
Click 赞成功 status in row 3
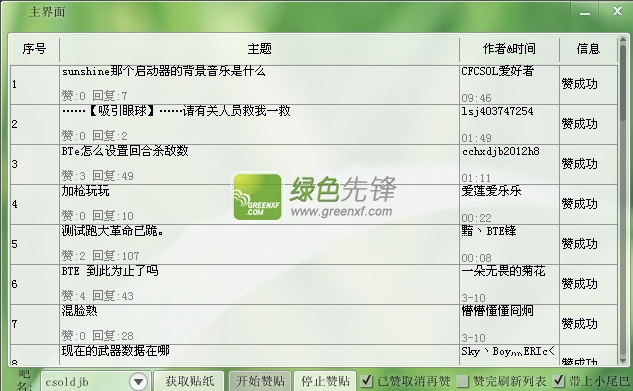point(579,164)
